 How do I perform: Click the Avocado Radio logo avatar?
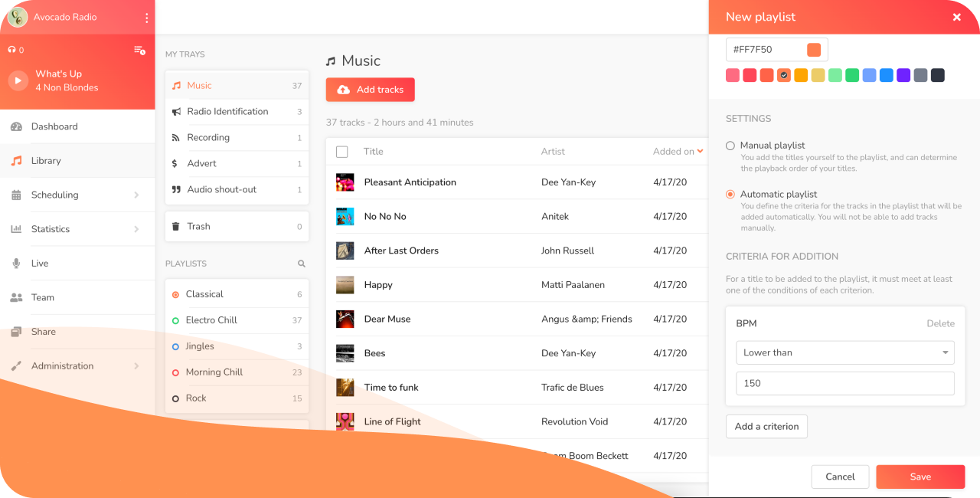16,17
